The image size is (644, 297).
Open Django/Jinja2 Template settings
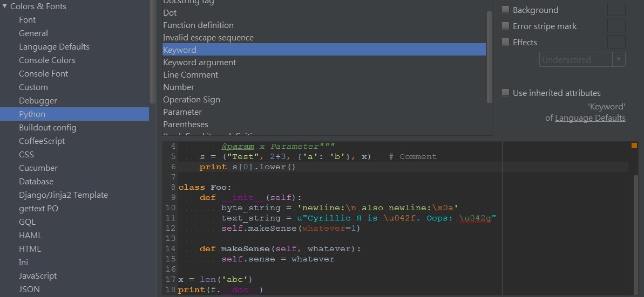[63, 195]
